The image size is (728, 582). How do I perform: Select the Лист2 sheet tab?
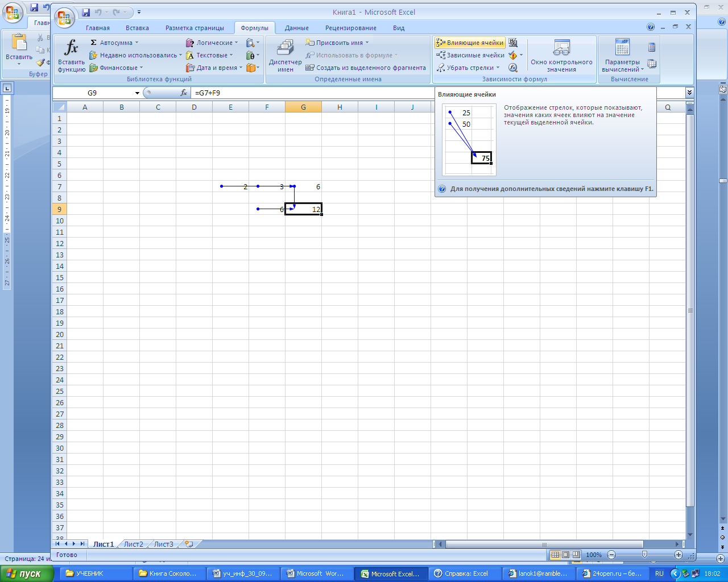click(x=134, y=544)
